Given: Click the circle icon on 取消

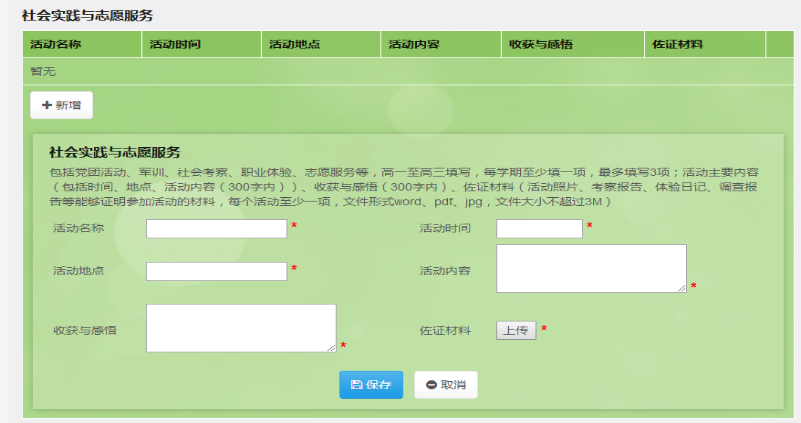Looking at the screenshot, I should point(431,385).
